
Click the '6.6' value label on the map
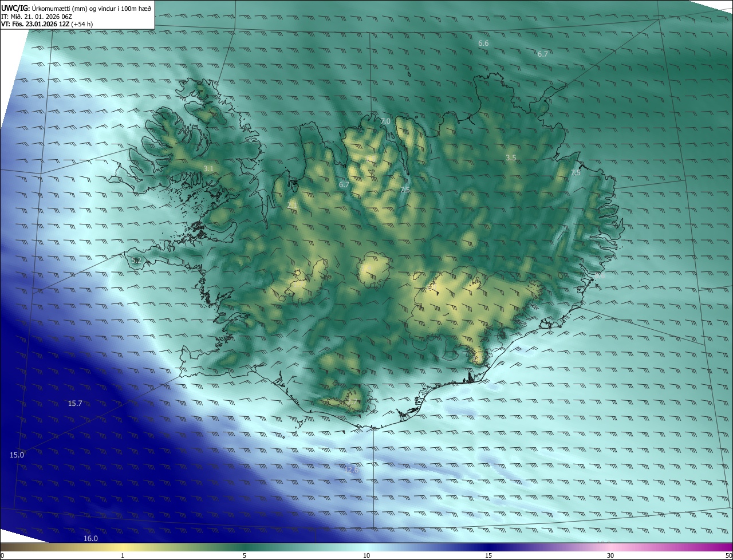click(483, 44)
